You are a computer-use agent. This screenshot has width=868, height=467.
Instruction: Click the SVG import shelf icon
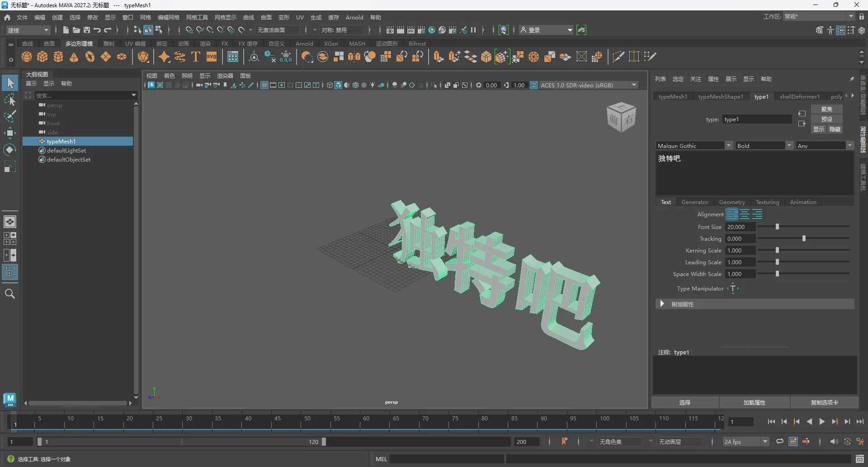[212, 57]
